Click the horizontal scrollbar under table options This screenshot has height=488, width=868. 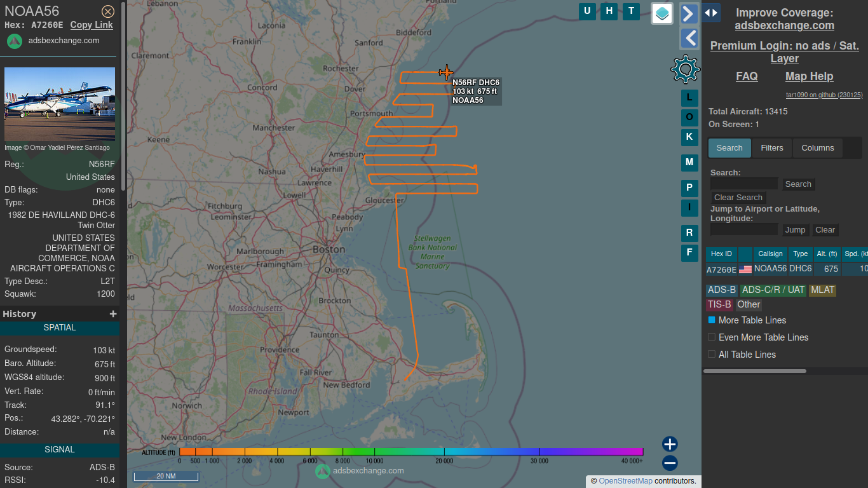[755, 371]
